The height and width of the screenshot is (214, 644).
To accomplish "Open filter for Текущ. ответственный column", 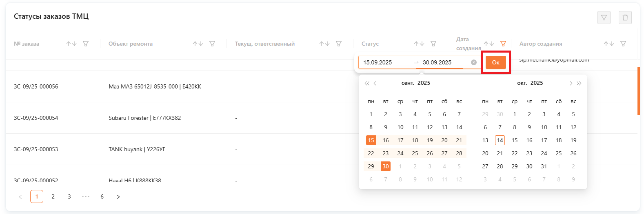I will click(x=339, y=44).
